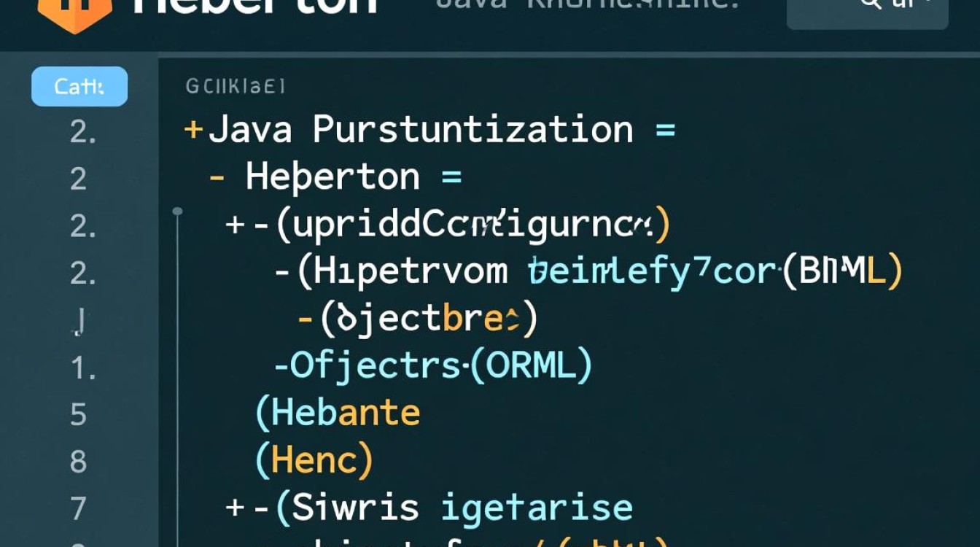This screenshot has width=980, height=547.
Task: Click the Heberton title in the header
Action: (x=255, y=7)
